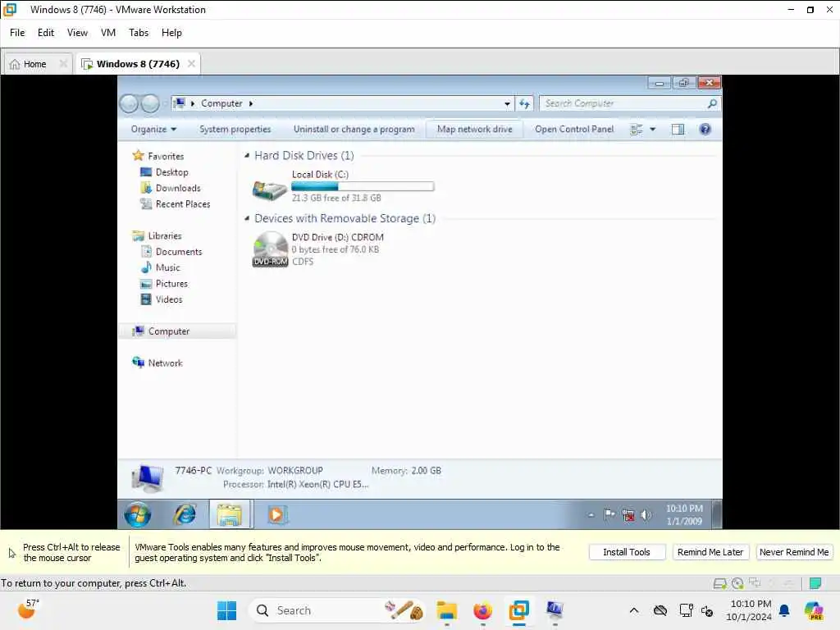The image size is (840, 630).
Task: Close the Windows 8 (7746) tab
Action: click(191, 64)
